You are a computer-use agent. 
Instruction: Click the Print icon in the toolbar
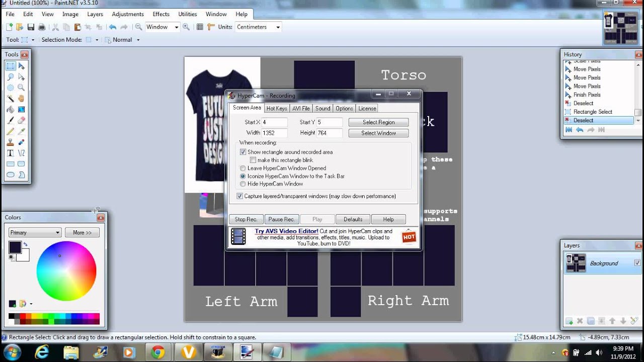pos(42,27)
